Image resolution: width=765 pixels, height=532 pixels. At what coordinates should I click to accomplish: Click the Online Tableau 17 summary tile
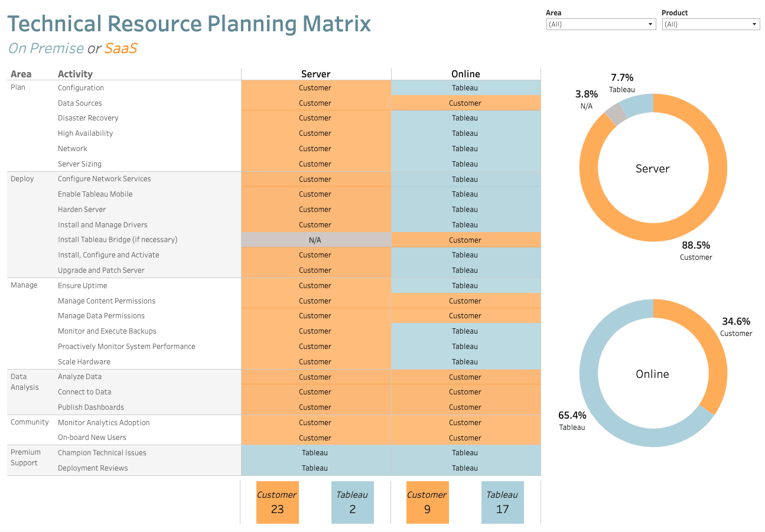[x=503, y=502]
